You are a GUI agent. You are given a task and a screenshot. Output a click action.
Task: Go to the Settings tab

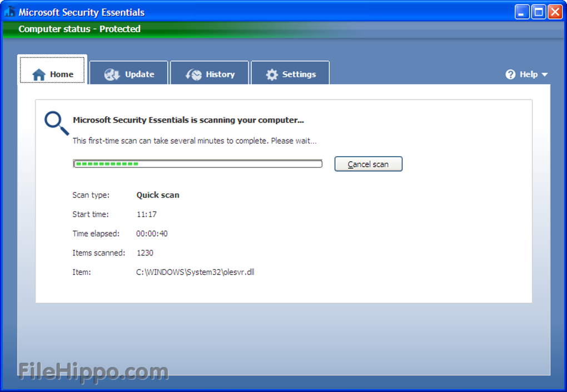point(299,74)
